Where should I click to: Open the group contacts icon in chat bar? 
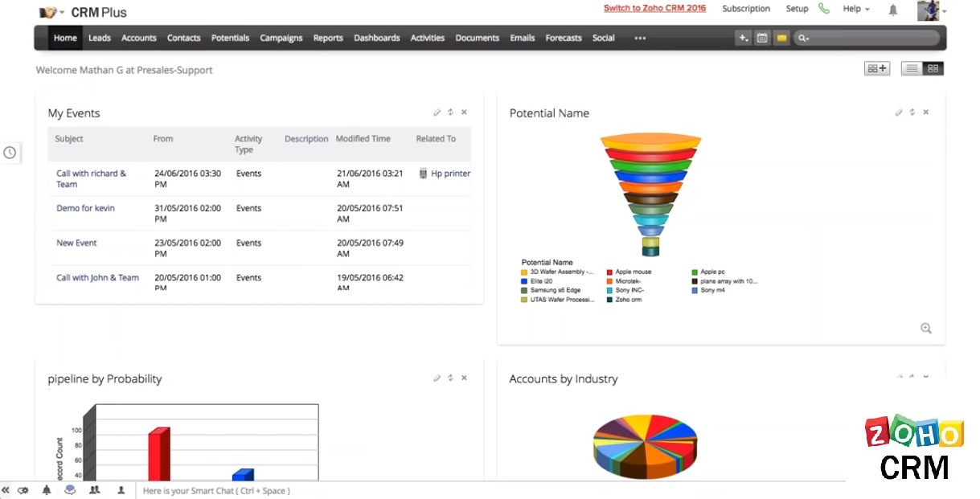pyautogui.click(x=95, y=489)
